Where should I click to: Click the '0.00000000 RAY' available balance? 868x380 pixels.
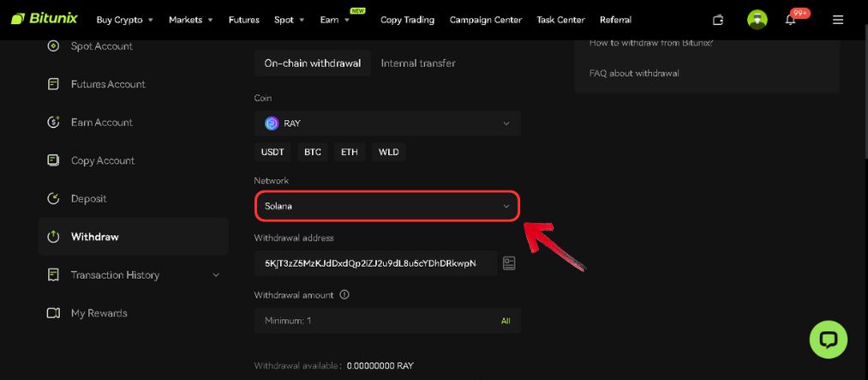click(380, 365)
